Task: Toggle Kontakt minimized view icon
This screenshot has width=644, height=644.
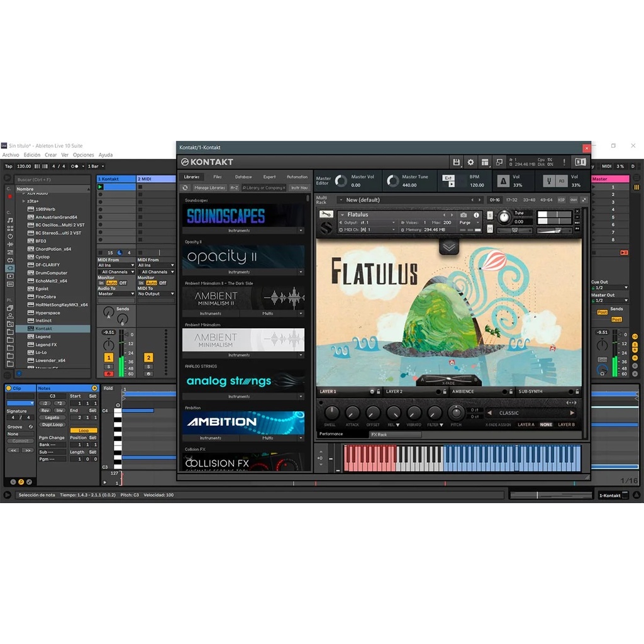Action: coord(499,162)
